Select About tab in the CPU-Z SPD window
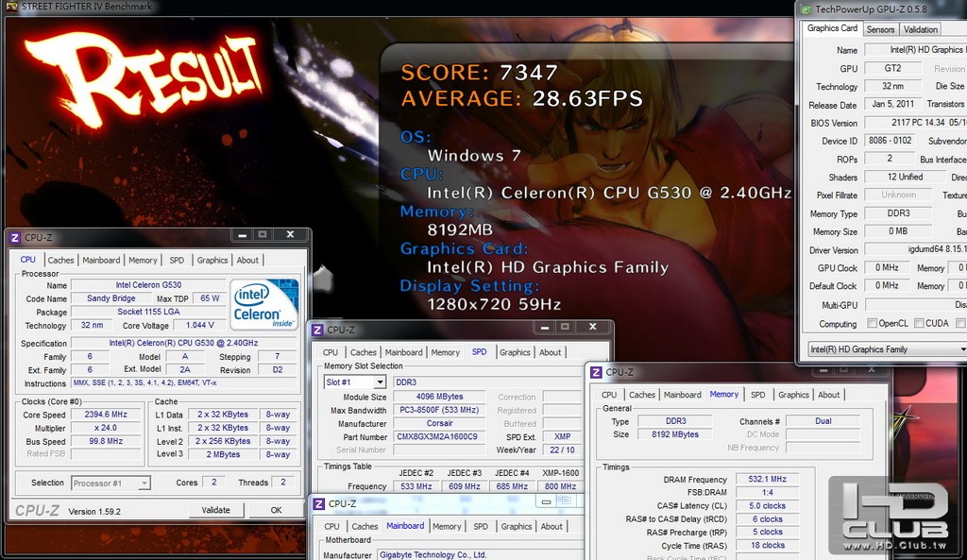Viewport: 967px width, 560px height. (551, 353)
